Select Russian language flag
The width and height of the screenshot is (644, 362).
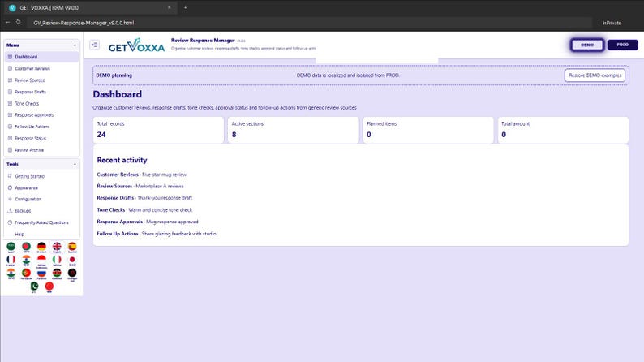pos(41,274)
